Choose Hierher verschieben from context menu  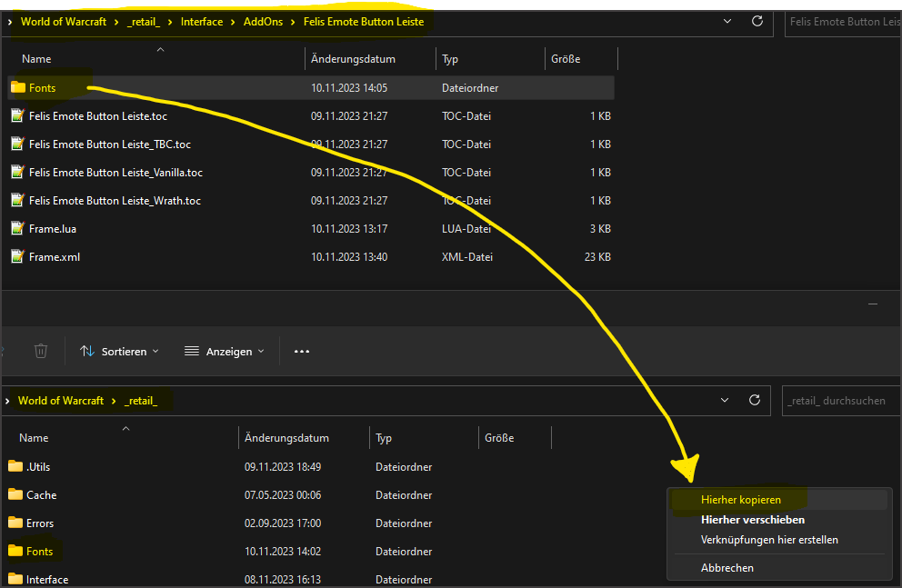tap(752, 520)
